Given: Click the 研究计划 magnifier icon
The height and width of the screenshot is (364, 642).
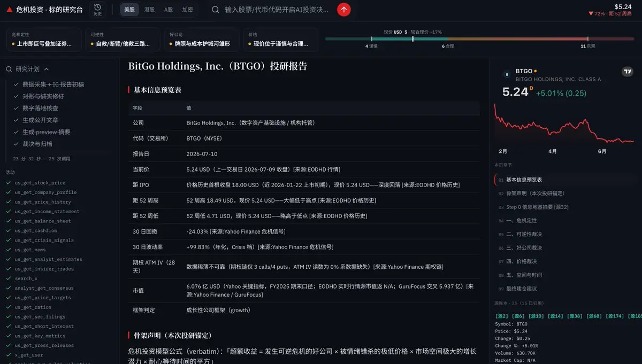Looking at the screenshot, I should click(9, 69).
